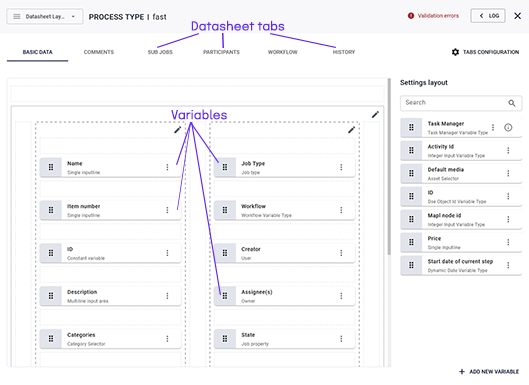
Task: Open three-dot menu for Price variable
Action: click(508, 242)
